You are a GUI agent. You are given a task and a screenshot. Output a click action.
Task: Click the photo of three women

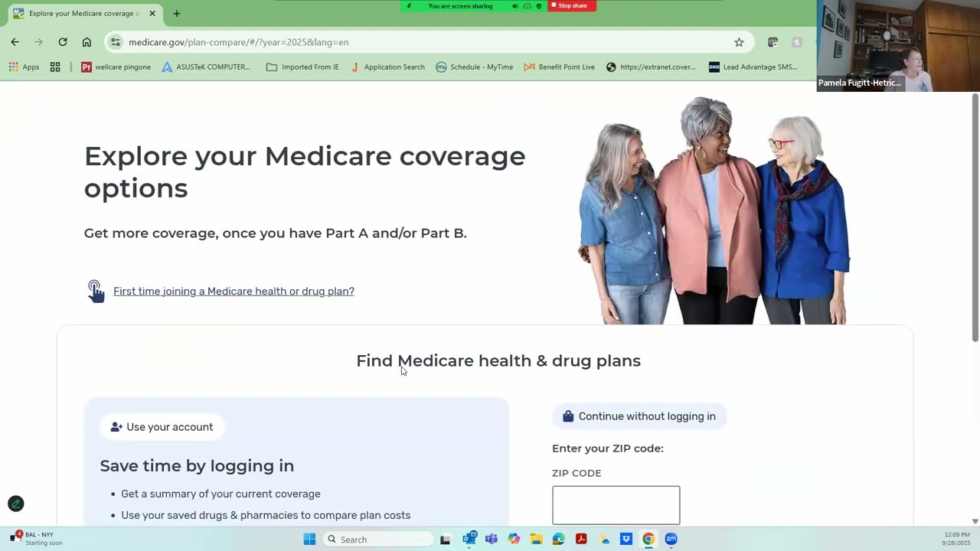[714, 210]
